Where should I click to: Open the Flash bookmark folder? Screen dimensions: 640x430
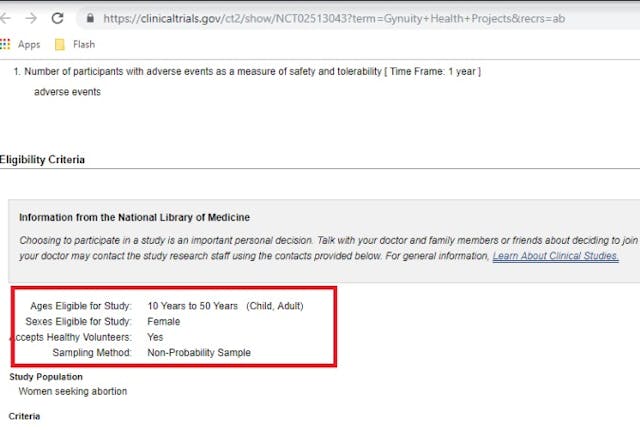tap(75, 44)
